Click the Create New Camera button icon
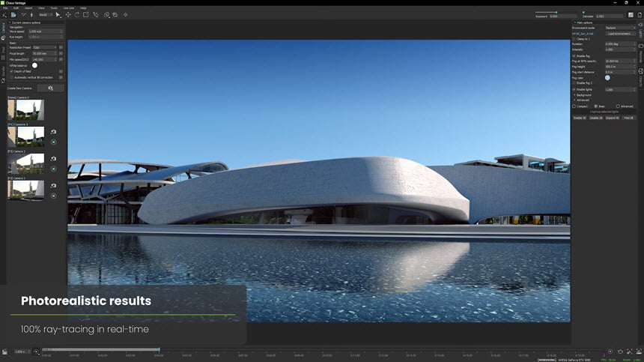Viewport: 644px width, 362px height. pos(50,88)
